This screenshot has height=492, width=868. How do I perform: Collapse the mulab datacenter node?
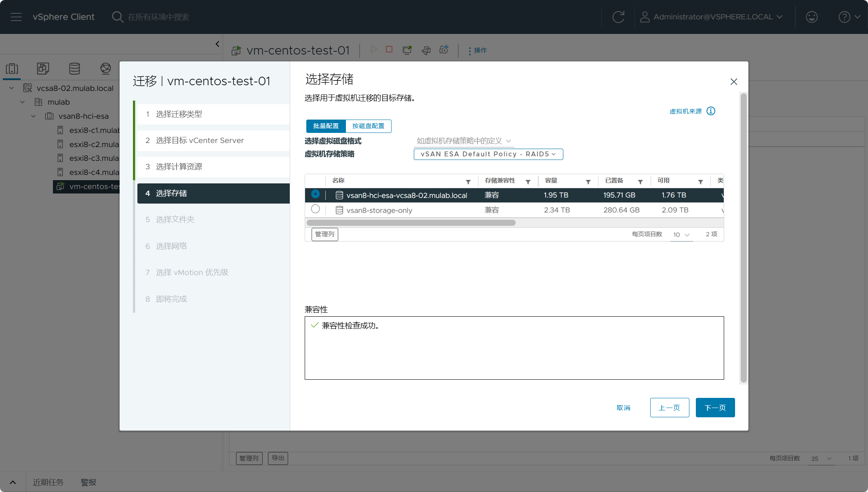tap(23, 102)
